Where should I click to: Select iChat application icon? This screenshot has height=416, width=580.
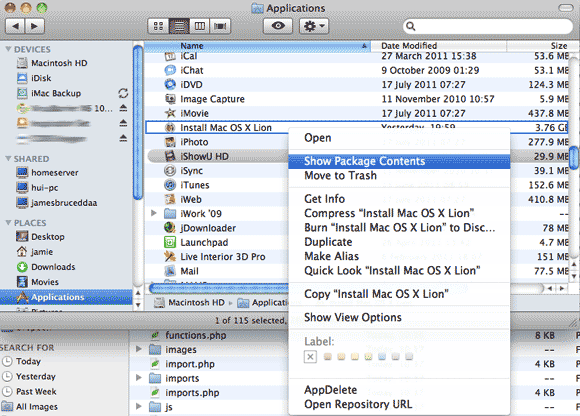(170, 70)
